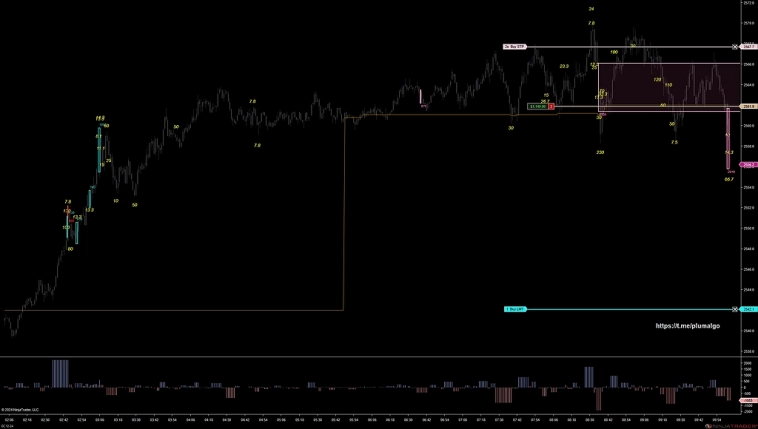Click the red position quantity box
Viewport: 758px width, 429px height.
coord(551,106)
